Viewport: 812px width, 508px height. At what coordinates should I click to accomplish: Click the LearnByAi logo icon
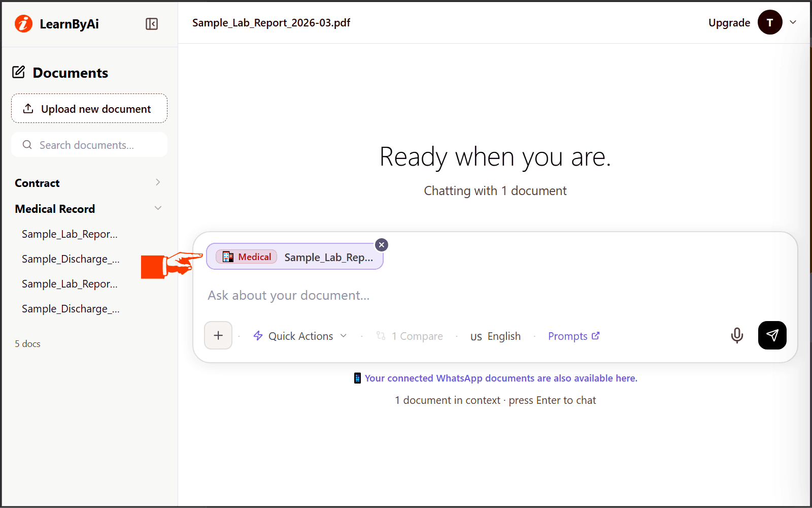(x=23, y=24)
